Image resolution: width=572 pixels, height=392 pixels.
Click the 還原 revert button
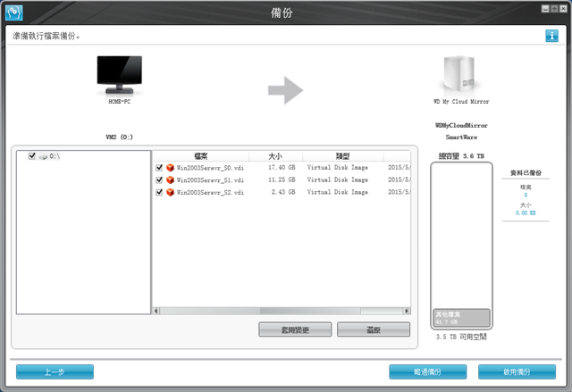click(374, 329)
